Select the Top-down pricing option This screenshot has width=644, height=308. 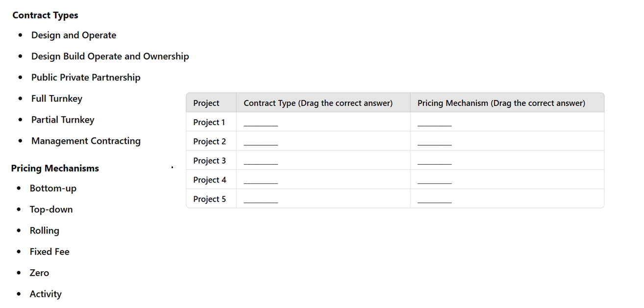(51, 209)
